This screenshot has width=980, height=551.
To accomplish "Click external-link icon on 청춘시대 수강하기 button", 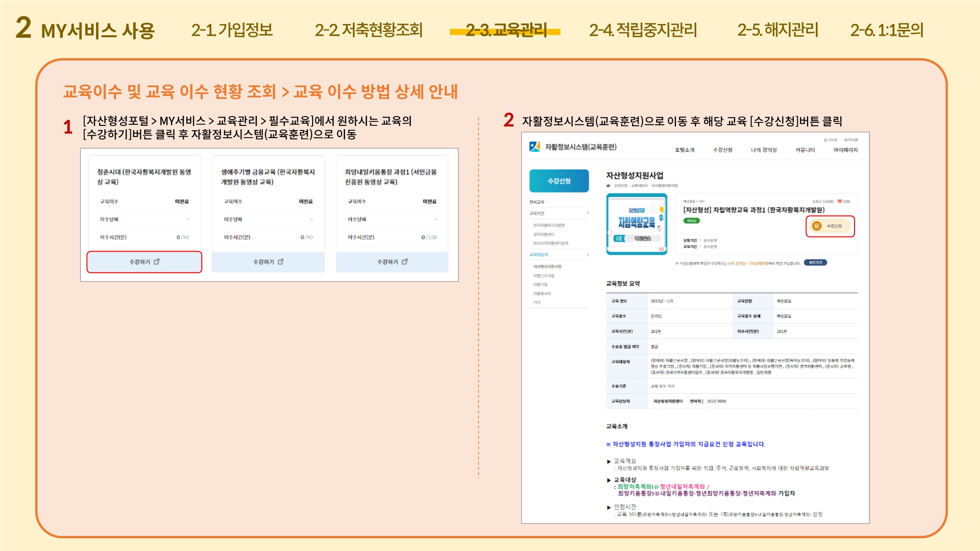I will [x=157, y=262].
